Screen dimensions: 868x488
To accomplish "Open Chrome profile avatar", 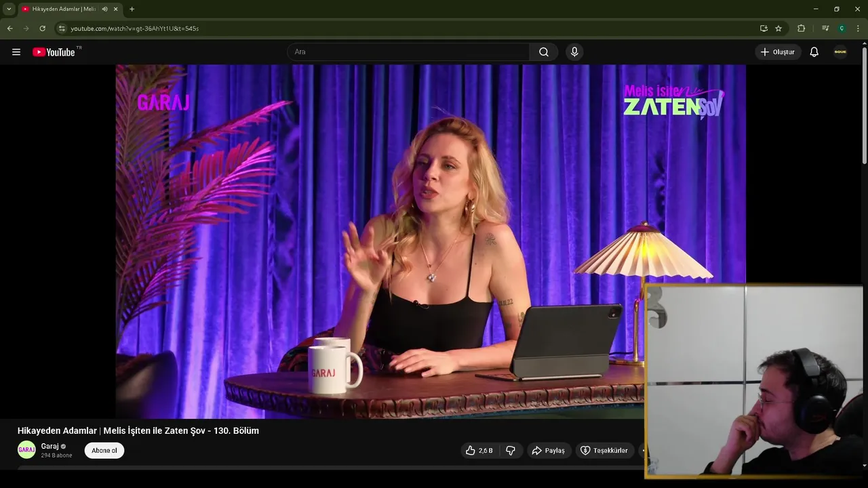I will point(842,28).
